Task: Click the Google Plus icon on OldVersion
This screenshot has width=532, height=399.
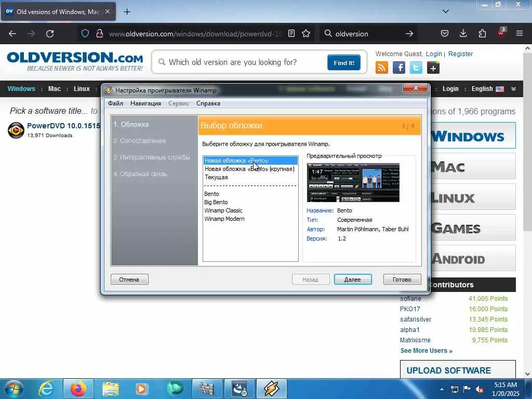Action: pyautogui.click(x=433, y=68)
